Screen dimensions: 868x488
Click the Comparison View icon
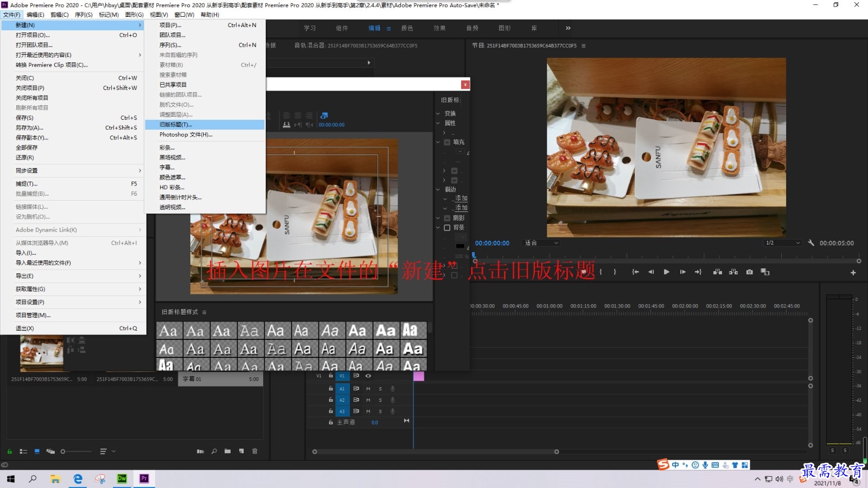[x=765, y=272]
